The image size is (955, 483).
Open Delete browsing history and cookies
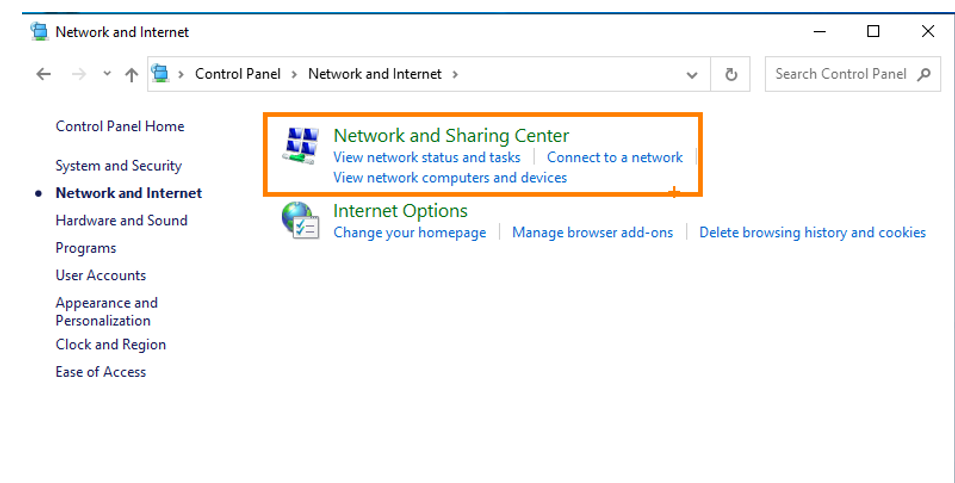812,232
